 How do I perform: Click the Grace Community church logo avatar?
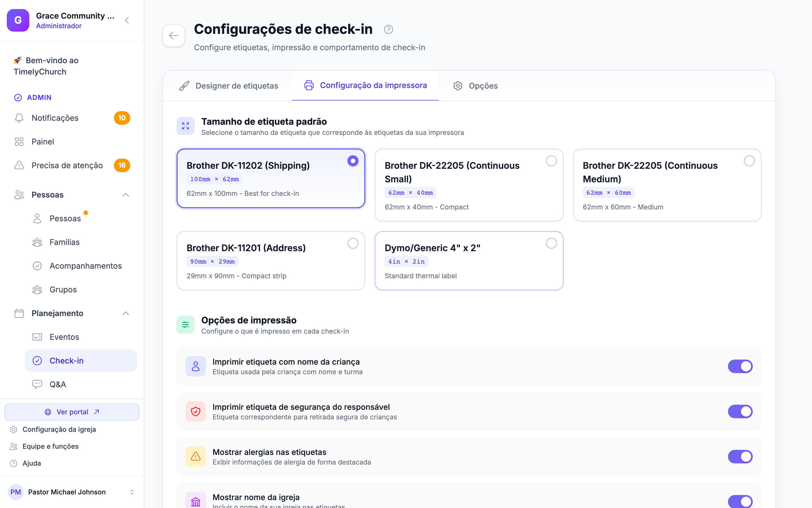coord(18,20)
